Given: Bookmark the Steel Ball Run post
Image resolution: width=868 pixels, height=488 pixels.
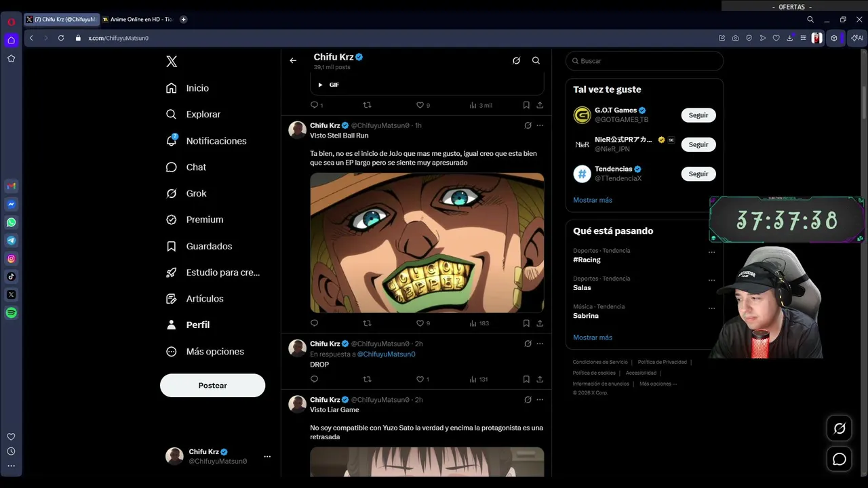Looking at the screenshot, I should (526, 323).
